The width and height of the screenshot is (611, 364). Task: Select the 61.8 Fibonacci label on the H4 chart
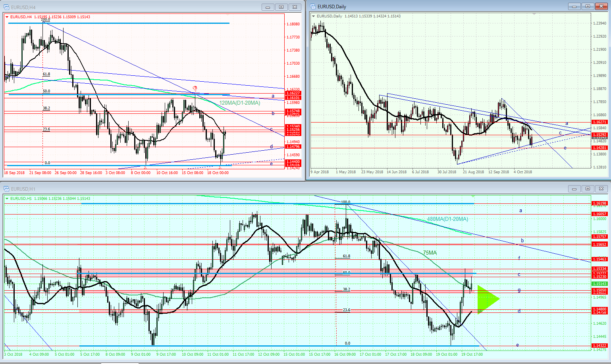[x=46, y=74]
